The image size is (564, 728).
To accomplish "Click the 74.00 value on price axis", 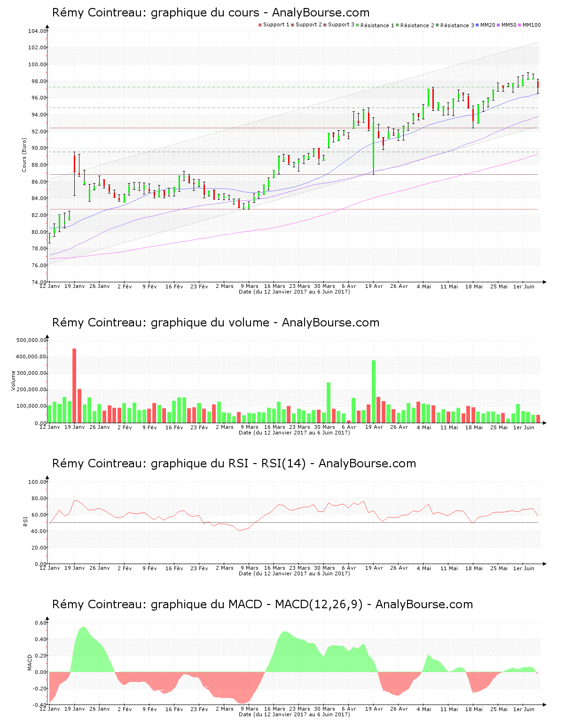I will [39, 282].
